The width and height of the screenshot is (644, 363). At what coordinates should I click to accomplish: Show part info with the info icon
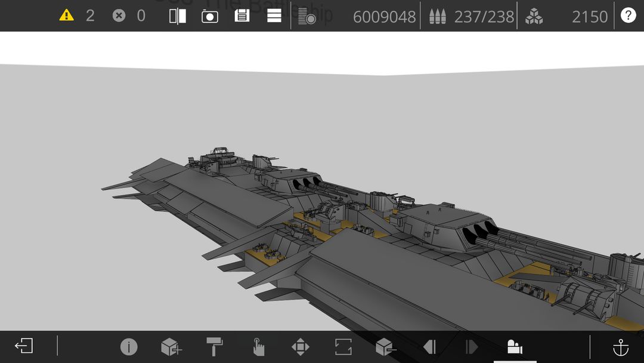coord(129,346)
